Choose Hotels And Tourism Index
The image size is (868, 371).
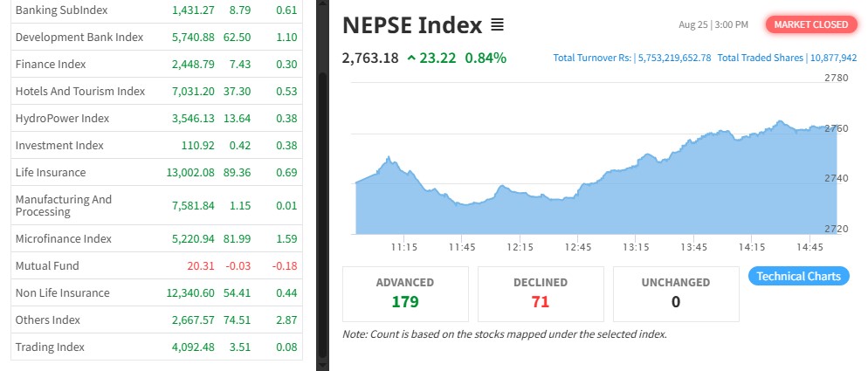click(x=80, y=92)
